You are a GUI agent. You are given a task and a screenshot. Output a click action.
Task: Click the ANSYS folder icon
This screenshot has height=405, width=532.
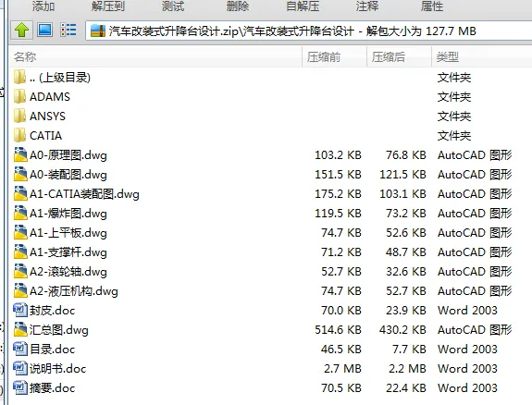[x=19, y=116]
